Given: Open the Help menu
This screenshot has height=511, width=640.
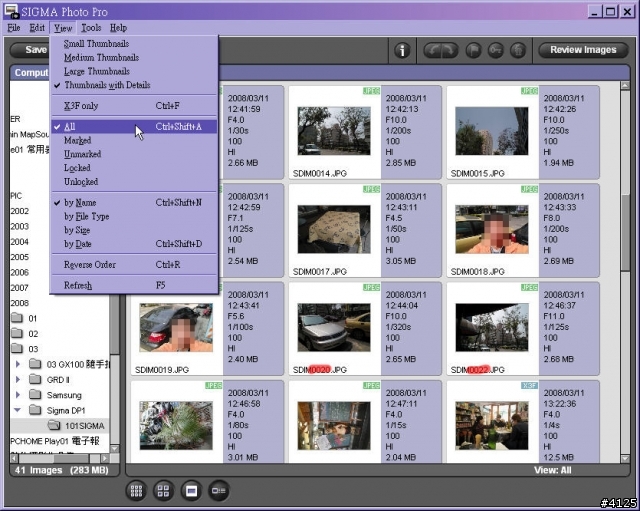Looking at the screenshot, I should point(118,28).
